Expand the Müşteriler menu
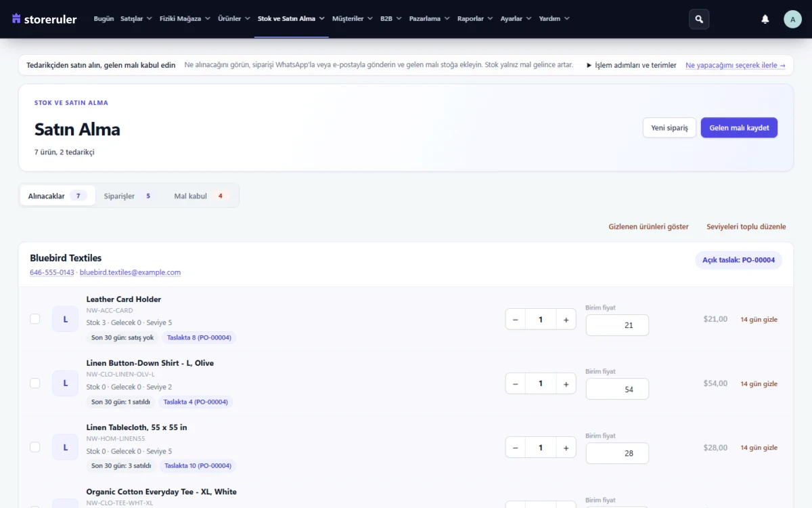Viewport: 812px width, 508px height. [x=353, y=19]
